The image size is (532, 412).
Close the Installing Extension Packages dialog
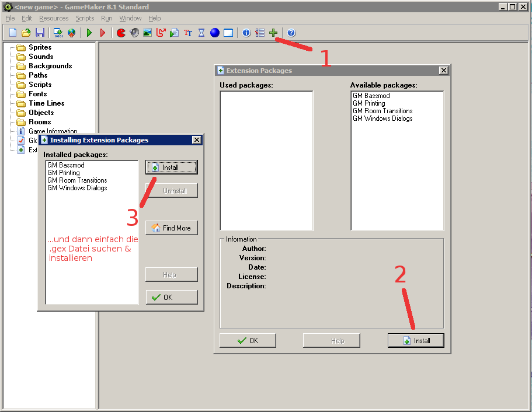[197, 140]
